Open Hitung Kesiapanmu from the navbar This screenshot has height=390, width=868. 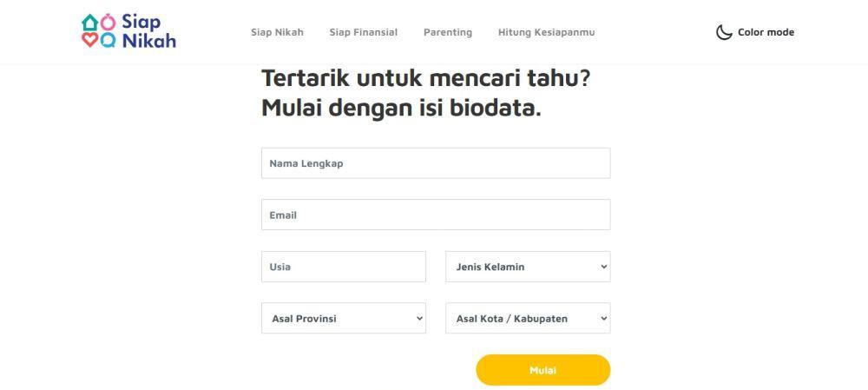point(546,32)
